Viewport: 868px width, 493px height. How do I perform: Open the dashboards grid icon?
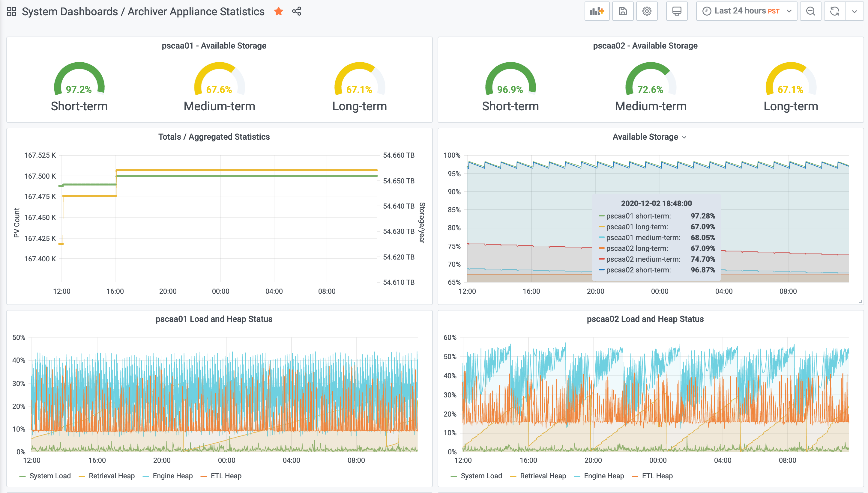coord(11,11)
